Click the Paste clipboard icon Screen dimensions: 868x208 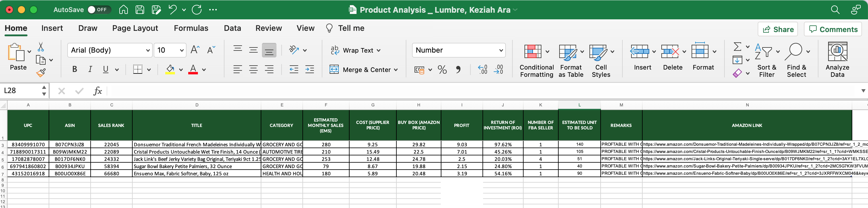16,53
